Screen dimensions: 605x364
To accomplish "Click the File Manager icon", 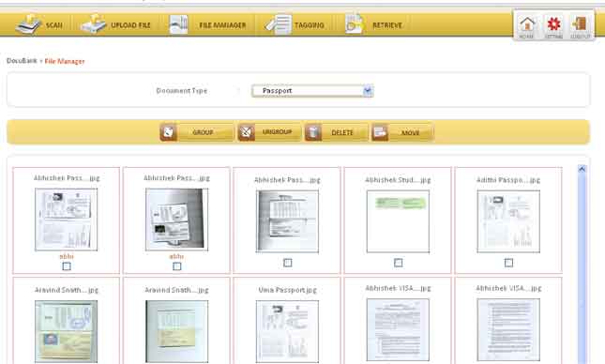I will [178, 24].
